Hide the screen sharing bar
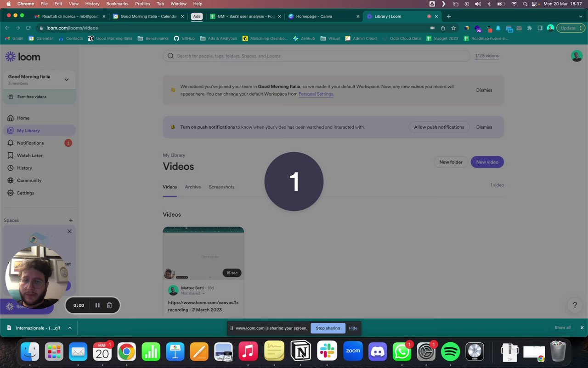Viewport: 588px width, 368px height. pyautogui.click(x=353, y=328)
